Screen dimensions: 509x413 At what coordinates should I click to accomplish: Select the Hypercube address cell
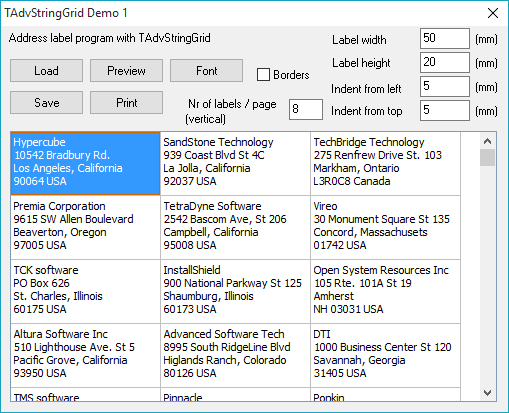click(85, 163)
